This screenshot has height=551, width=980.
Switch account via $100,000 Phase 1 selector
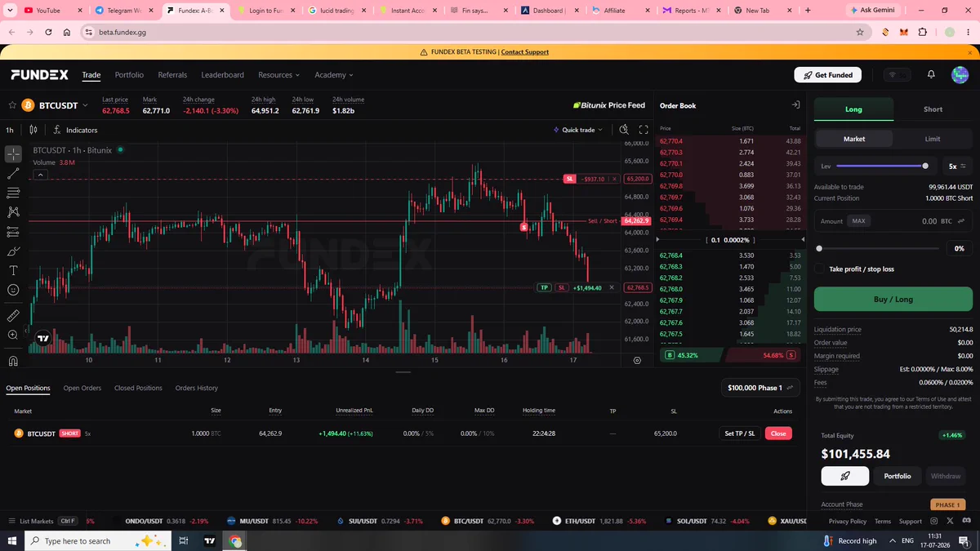point(759,388)
